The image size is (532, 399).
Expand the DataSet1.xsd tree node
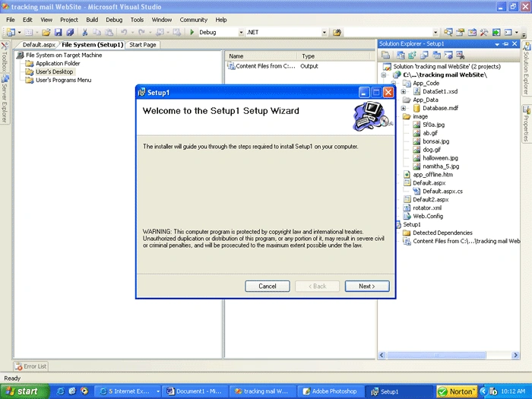(403, 92)
